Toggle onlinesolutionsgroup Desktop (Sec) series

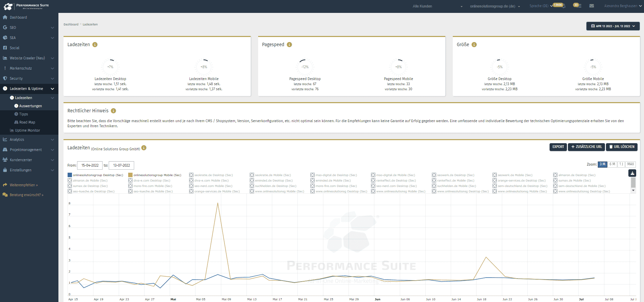[x=95, y=175]
